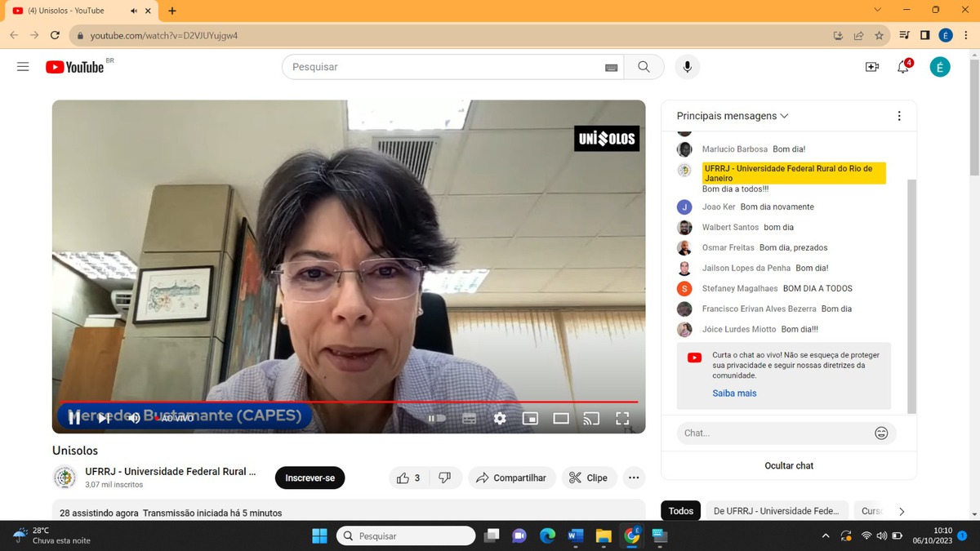
Task: Open YouTube notifications bell
Action: (903, 67)
